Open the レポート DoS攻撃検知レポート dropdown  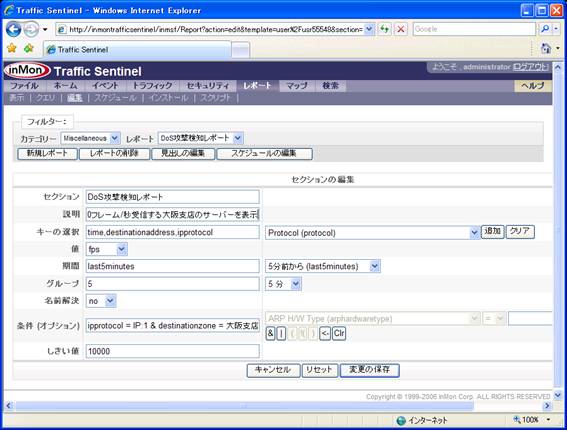pyautogui.click(x=200, y=138)
